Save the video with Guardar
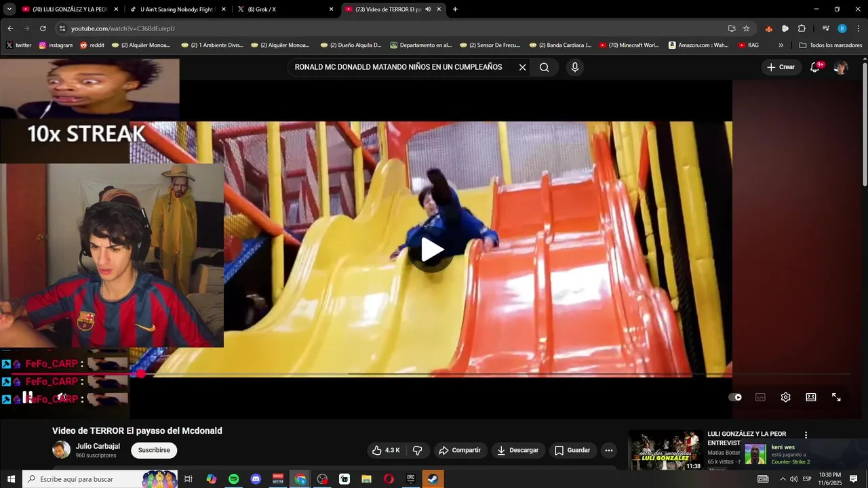 [x=572, y=450]
